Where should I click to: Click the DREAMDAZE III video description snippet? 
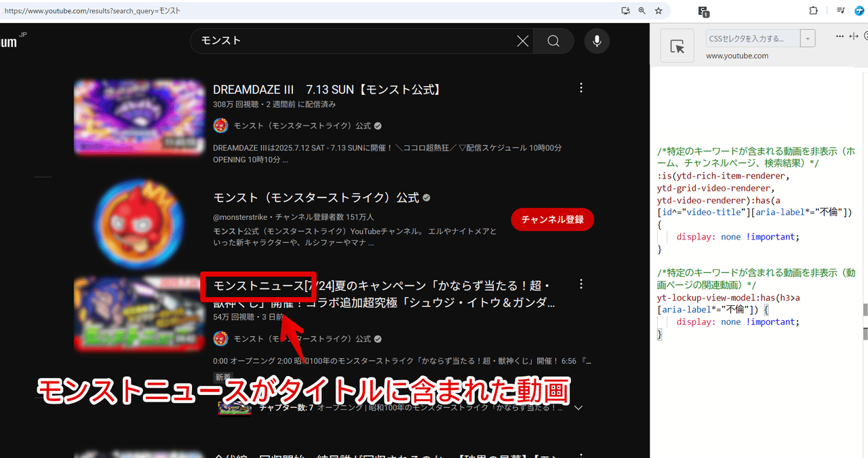[387, 154]
